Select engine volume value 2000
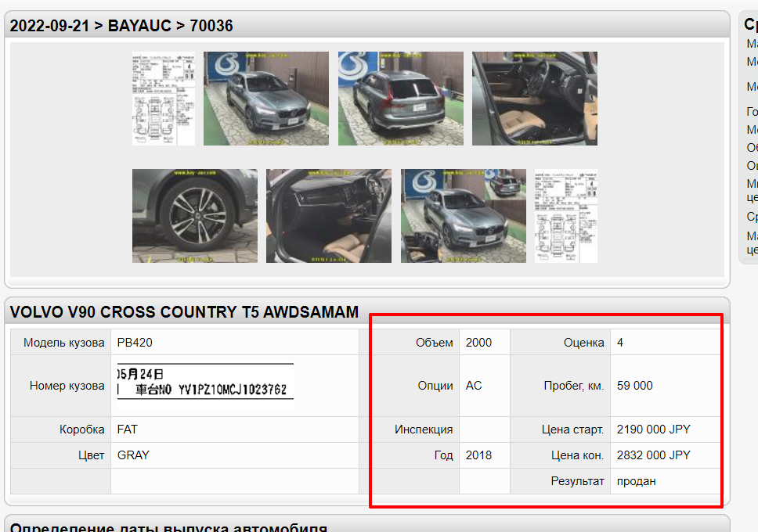The height and width of the screenshot is (532, 758). point(478,343)
